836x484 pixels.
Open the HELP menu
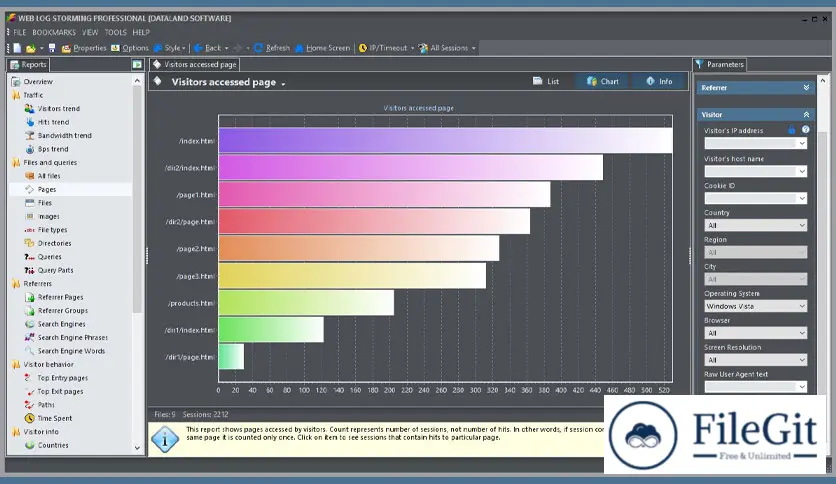(141, 33)
